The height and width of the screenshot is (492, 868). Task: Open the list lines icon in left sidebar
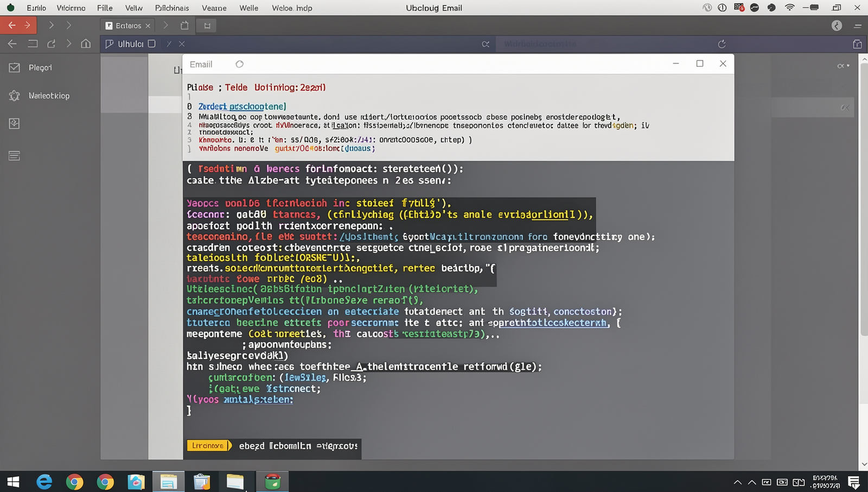point(14,156)
